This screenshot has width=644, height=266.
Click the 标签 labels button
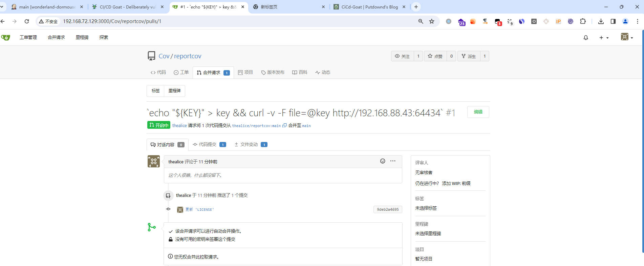(x=155, y=91)
